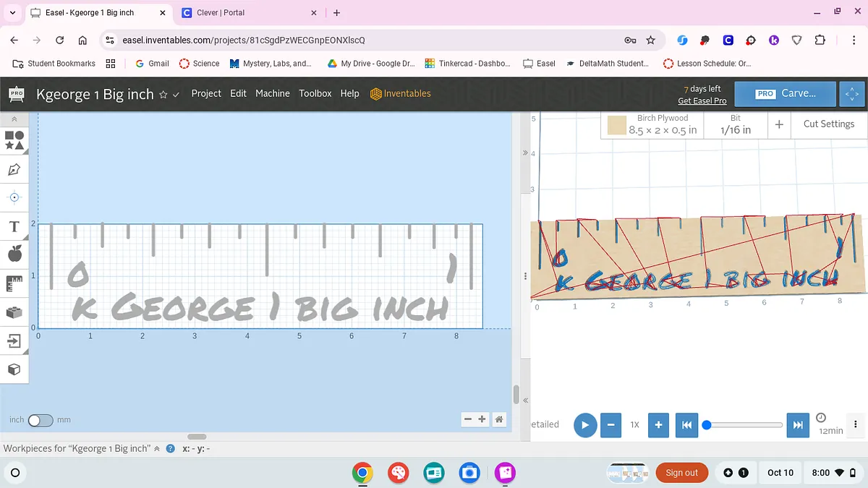Open the simulation more options menu
The width and height of the screenshot is (868, 488).
pyautogui.click(x=856, y=425)
